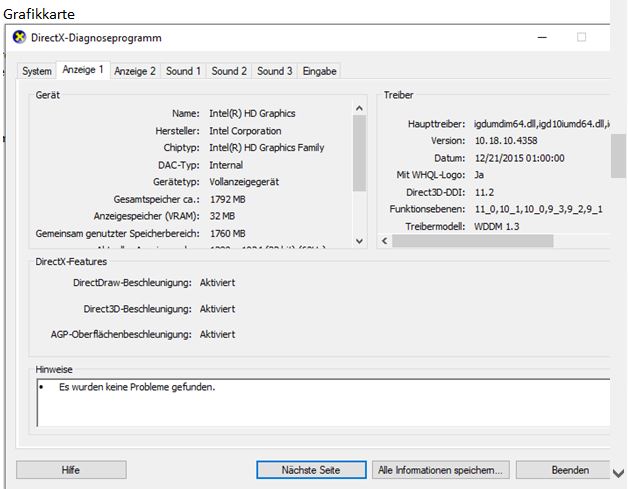Click the Beenden button
This screenshot has height=489, width=628.
(x=570, y=470)
